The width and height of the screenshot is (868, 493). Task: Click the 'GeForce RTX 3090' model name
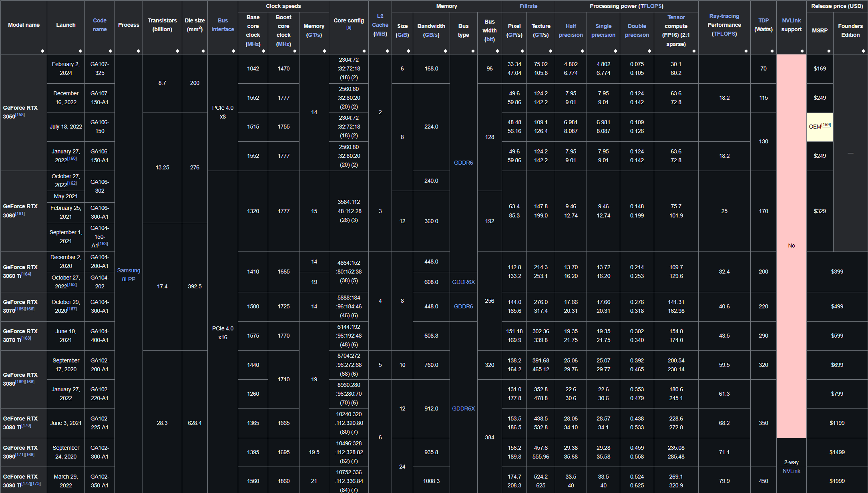coord(20,452)
